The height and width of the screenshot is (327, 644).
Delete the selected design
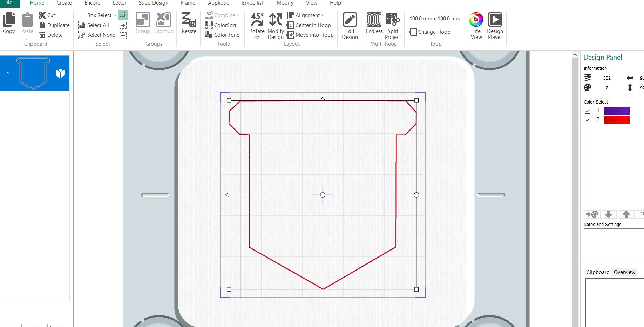[51, 35]
